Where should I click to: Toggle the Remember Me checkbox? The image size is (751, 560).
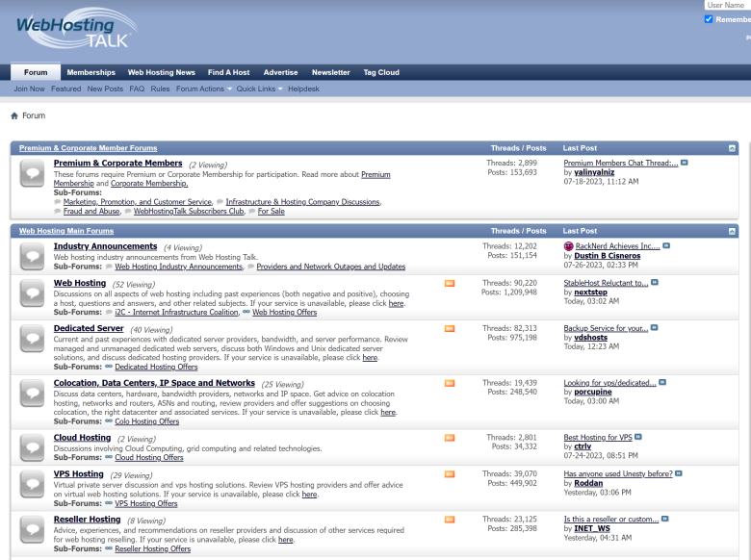click(x=709, y=19)
